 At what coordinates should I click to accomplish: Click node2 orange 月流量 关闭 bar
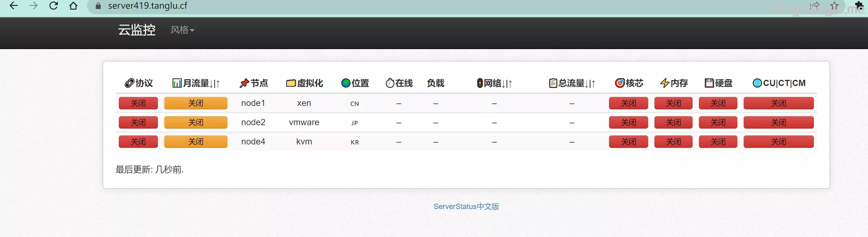tap(196, 123)
